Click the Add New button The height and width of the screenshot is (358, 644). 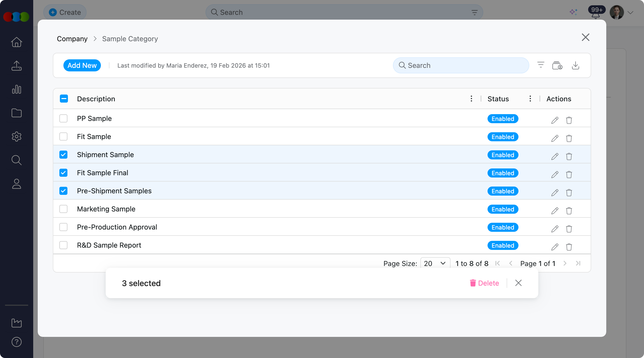pos(82,65)
